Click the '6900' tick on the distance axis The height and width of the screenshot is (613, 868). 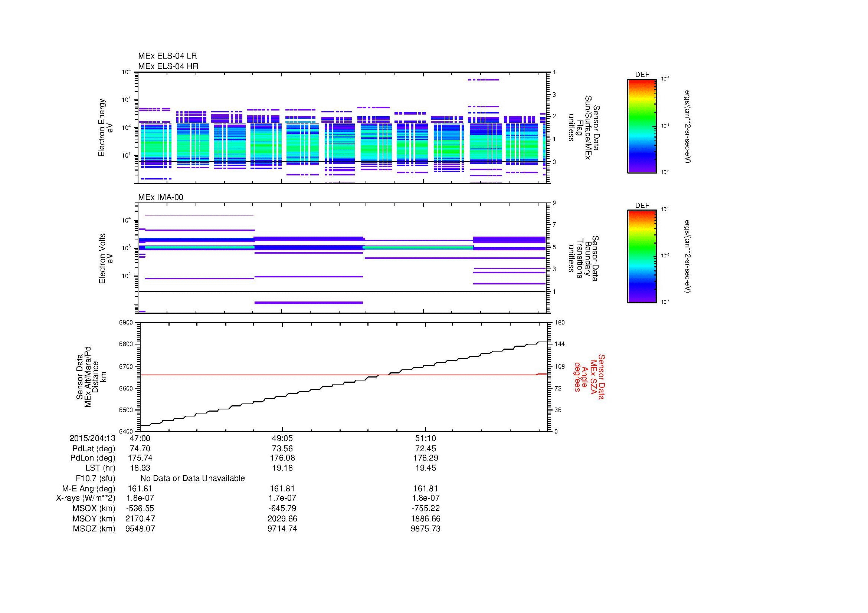(x=126, y=323)
